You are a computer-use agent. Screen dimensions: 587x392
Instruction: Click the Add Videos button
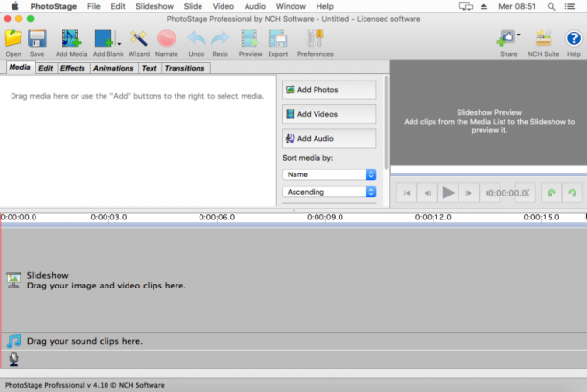pyautogui.click(x=329, y=114)
